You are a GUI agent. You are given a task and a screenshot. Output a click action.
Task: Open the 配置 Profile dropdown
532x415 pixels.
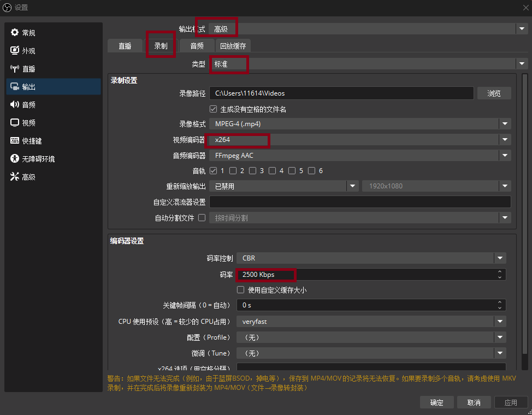click(371, 337)
